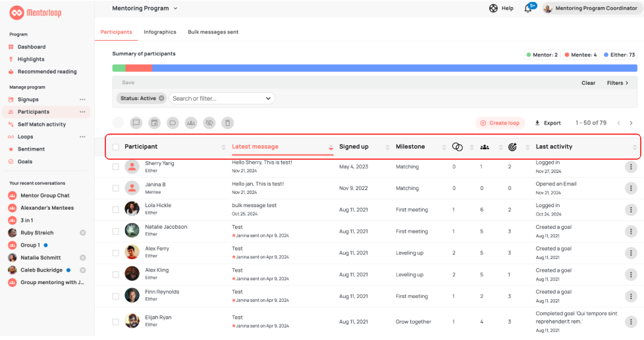Sort by the loops column icon
644x340 pixels.
[458, 147]
